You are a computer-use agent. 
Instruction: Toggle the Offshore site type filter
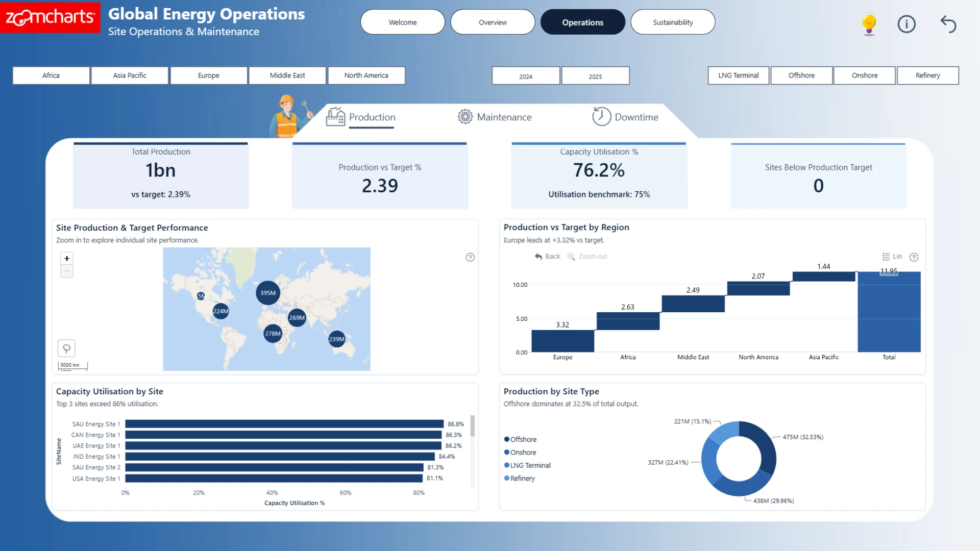point(801,76)
